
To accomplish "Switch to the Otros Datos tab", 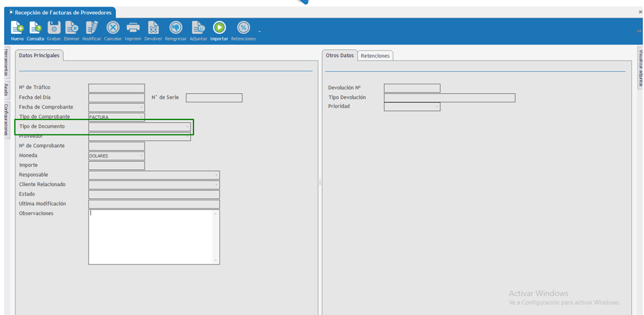I will coord(340,55).
